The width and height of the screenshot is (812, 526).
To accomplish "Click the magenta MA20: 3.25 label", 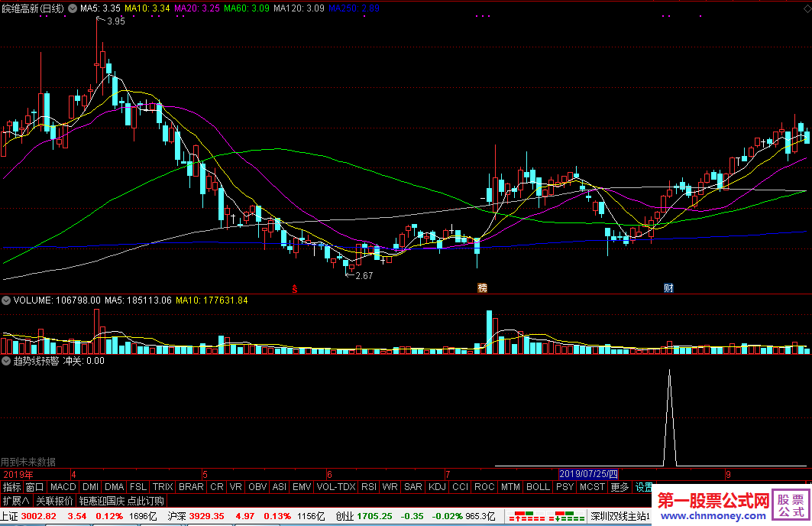I will coord(197,8).
